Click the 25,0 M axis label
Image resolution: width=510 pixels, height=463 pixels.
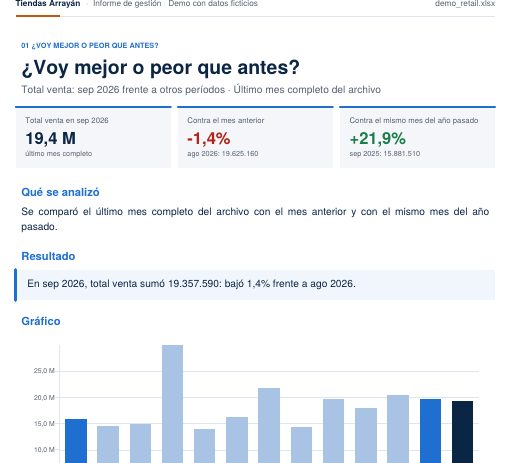44,371
